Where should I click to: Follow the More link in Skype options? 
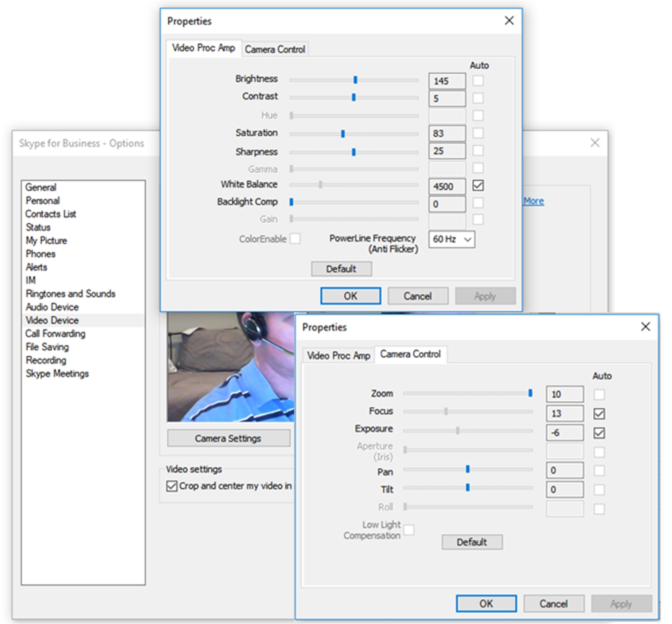[534, 201]
